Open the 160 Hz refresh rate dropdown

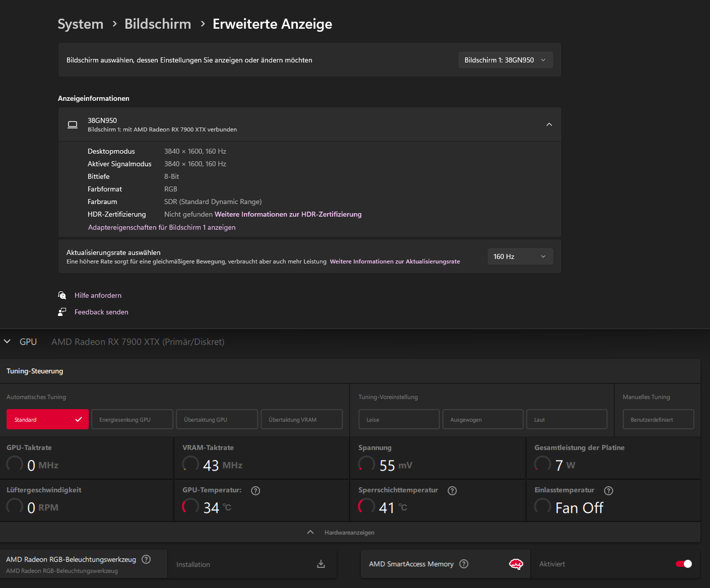tap(520, 256)
